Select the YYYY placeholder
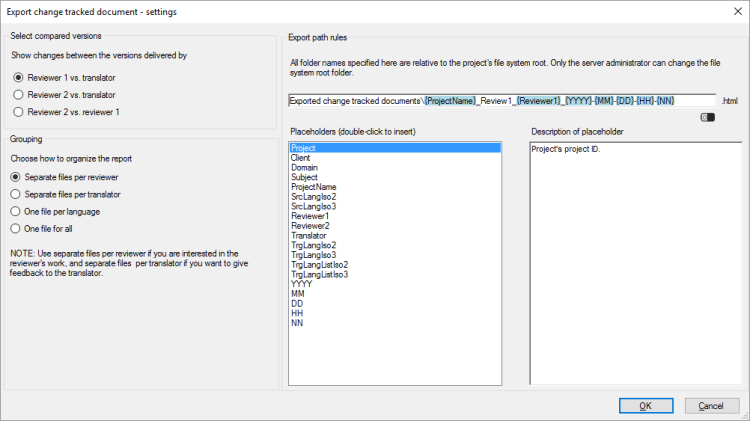 point(300,283)
